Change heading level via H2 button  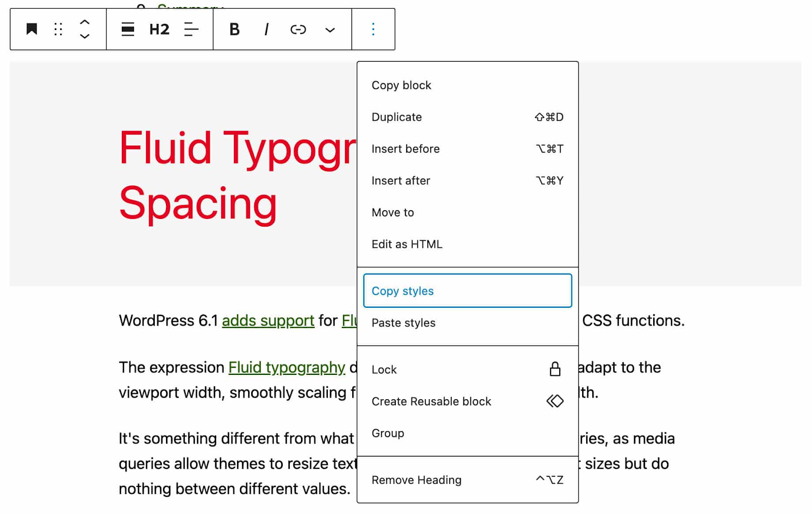(x=159, y=29)
